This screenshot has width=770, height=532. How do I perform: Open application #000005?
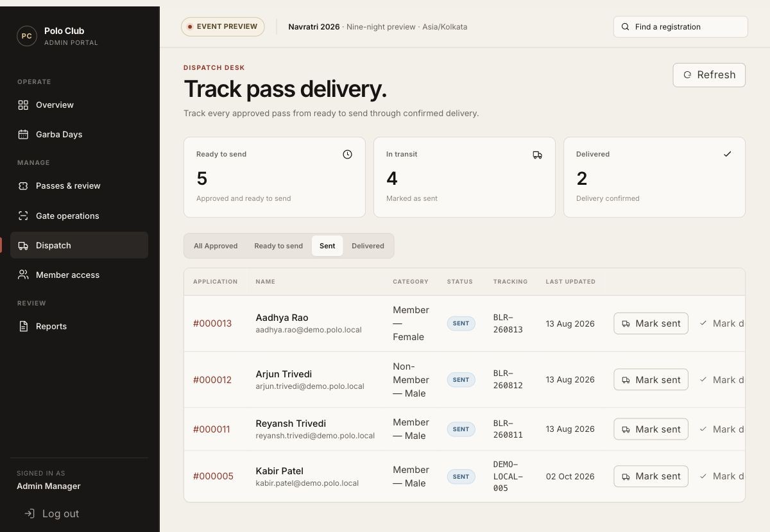(x=213, y=476)
